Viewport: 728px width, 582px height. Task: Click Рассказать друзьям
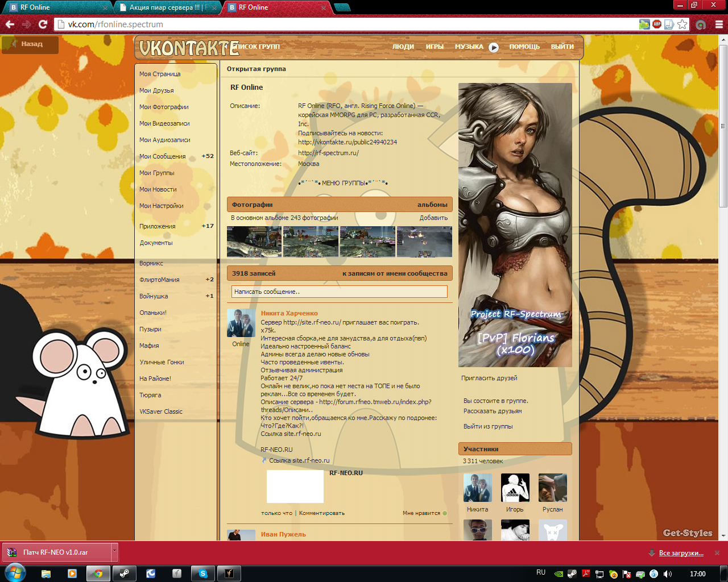point(493,411)
